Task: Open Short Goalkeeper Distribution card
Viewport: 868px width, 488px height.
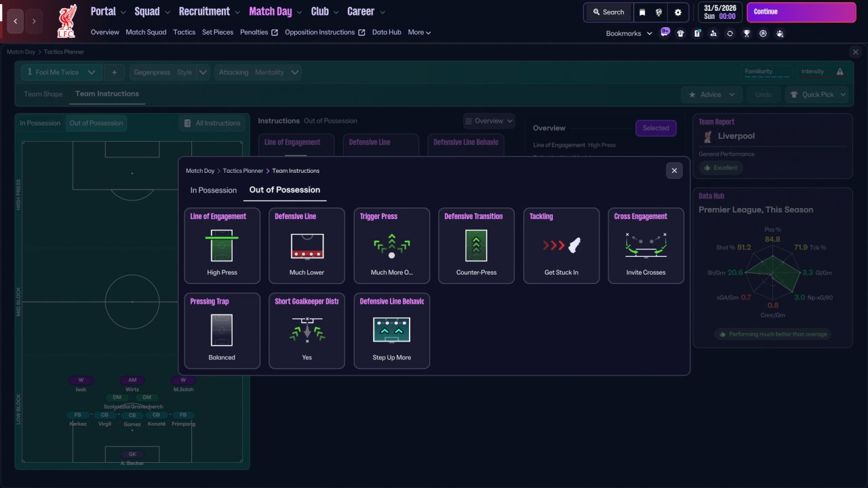Action: [x=307, y=331]
